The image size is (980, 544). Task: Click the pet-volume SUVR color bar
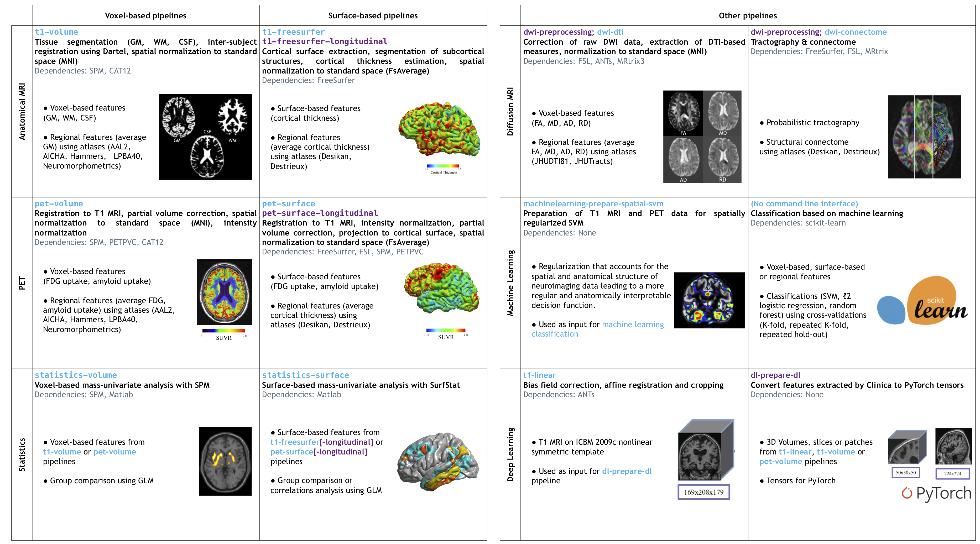tap(224, 331)
